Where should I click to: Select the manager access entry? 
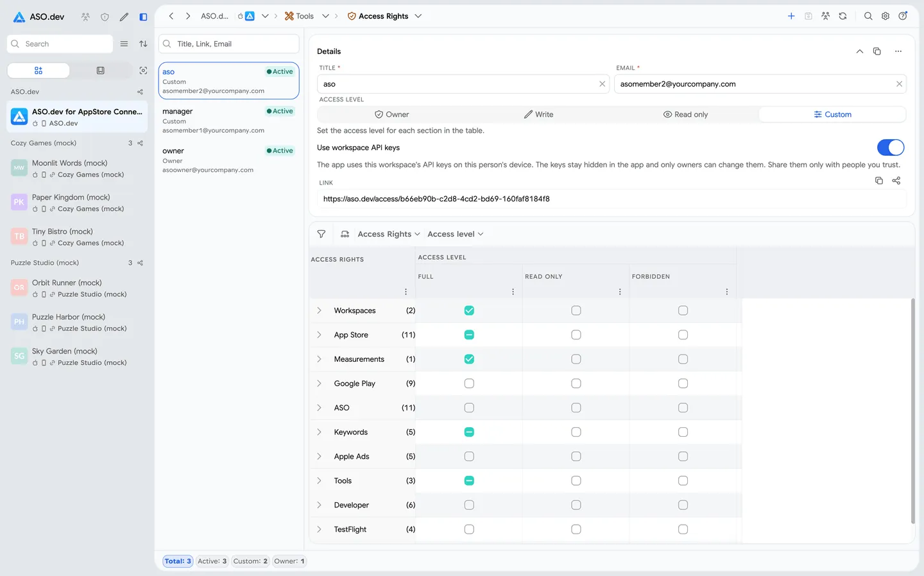(x=229, y=121)
